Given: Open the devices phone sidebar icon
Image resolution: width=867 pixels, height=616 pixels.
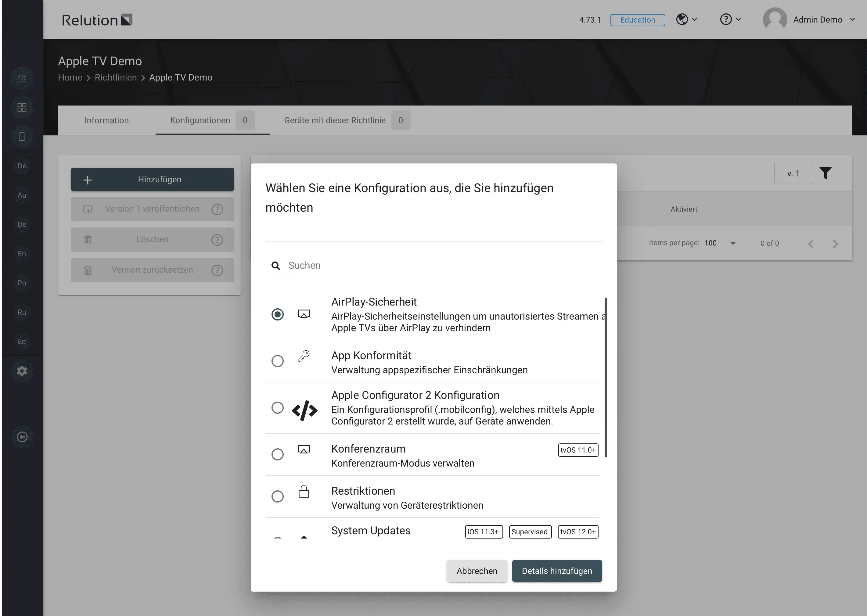Looking at the screenshot, I should [22, 137].
